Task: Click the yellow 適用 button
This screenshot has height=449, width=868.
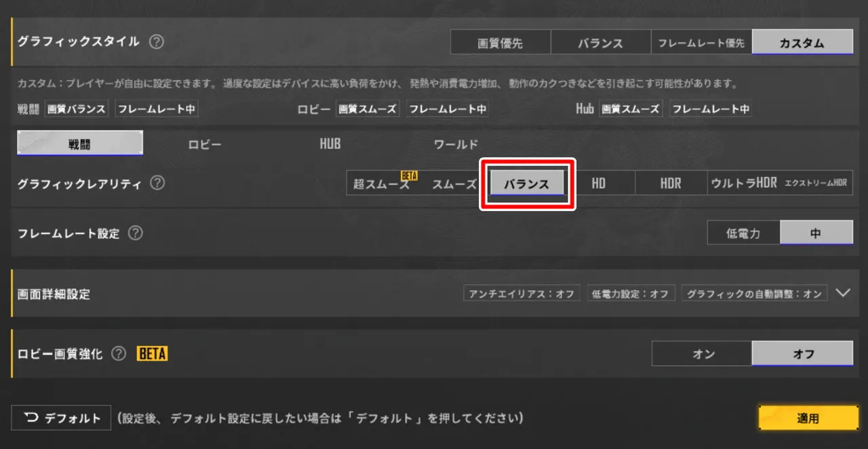Action: (808, 418)
